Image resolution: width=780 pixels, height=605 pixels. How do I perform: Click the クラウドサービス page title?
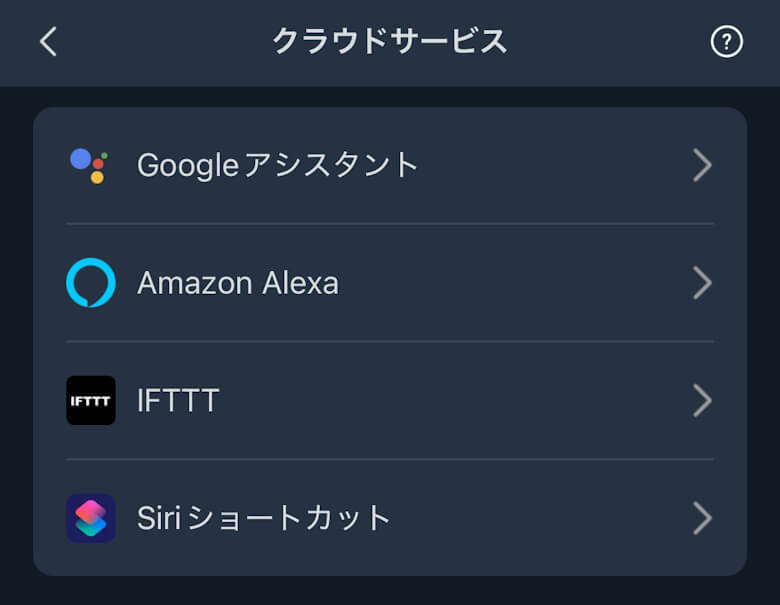[390, 42]
